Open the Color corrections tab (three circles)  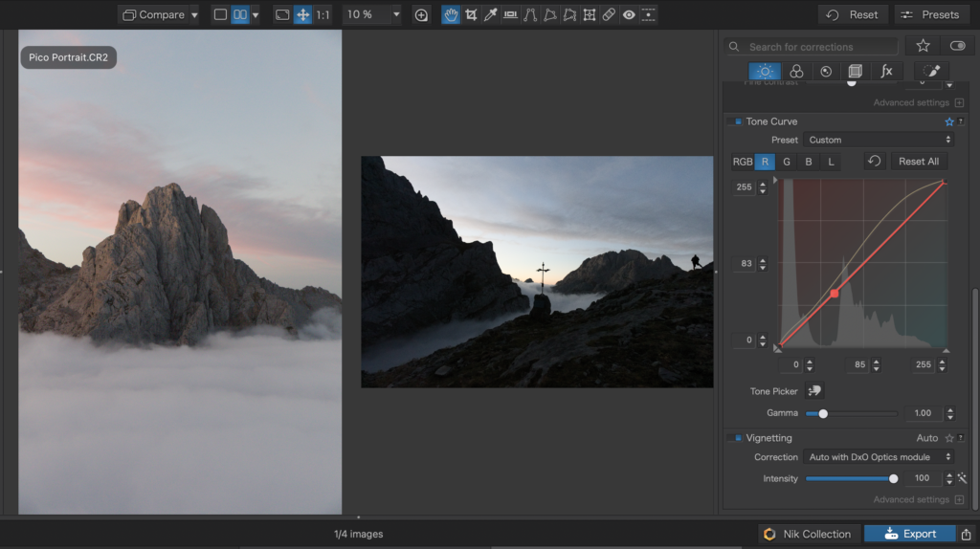[796, 71]
